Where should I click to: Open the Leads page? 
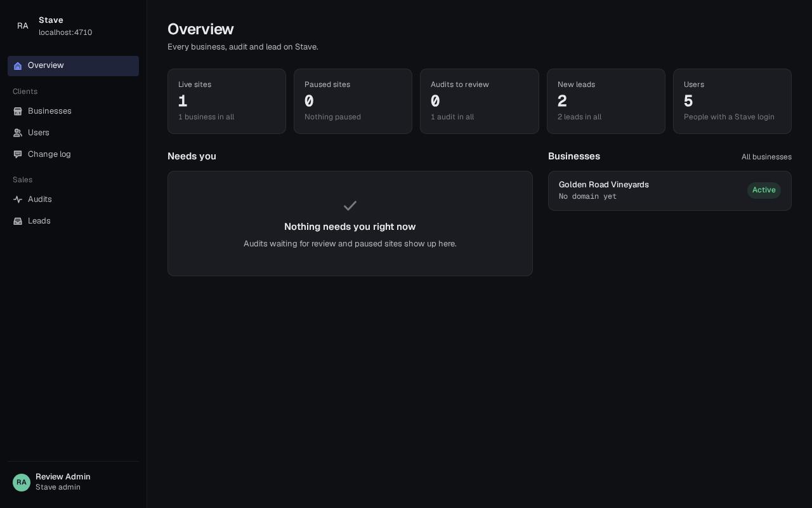pyautogui.click(x=73, y=222)
